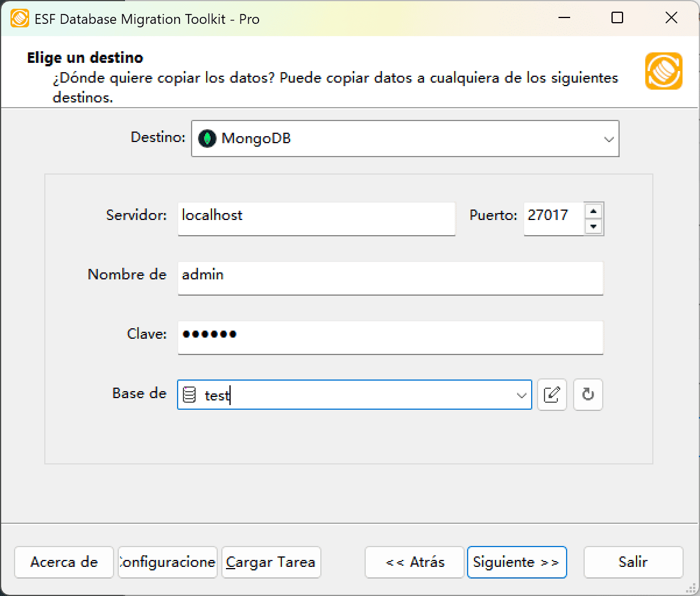Open the edit pencil button next to database dropdown
Viewport: 700px width, 596px height.
tap(551, 395)
